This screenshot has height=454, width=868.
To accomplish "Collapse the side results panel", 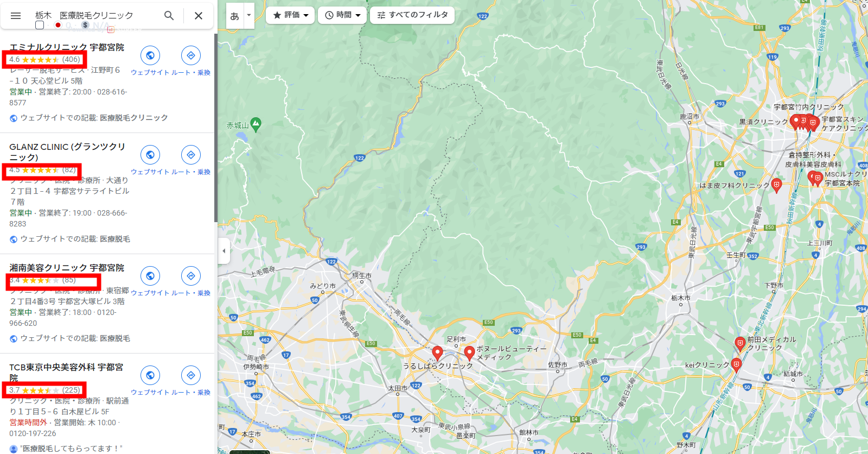I will (x=224, y=251).
